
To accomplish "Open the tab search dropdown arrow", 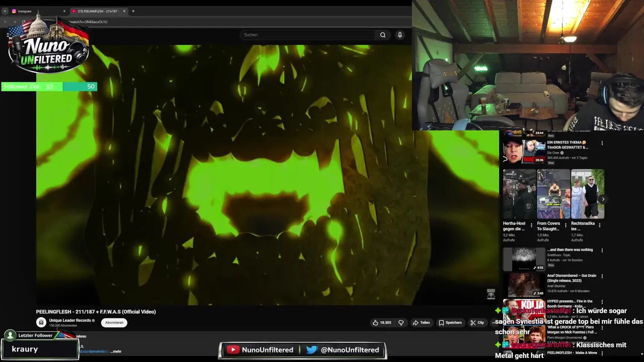I will [5, 11].
